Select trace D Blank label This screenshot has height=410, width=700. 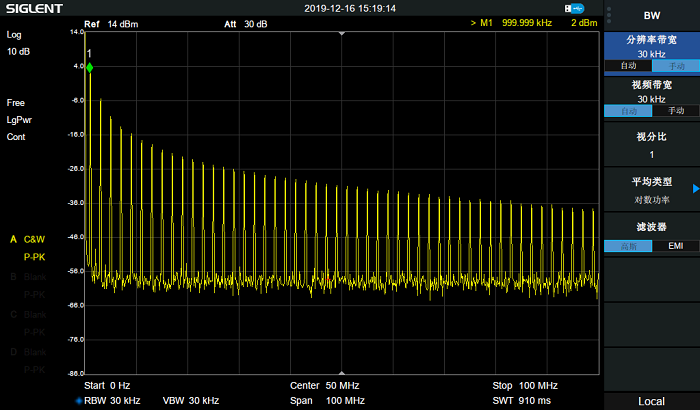28,352
